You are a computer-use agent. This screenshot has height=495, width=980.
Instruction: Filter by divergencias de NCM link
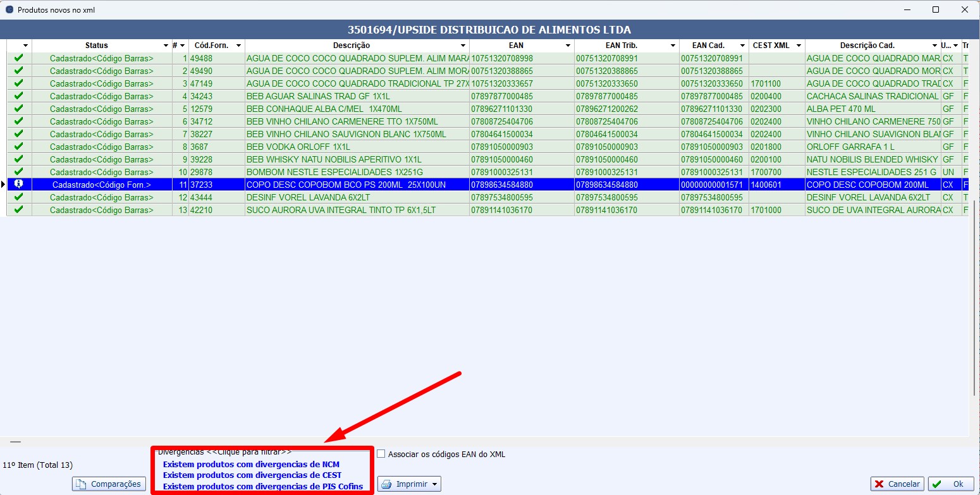point(251,465)
